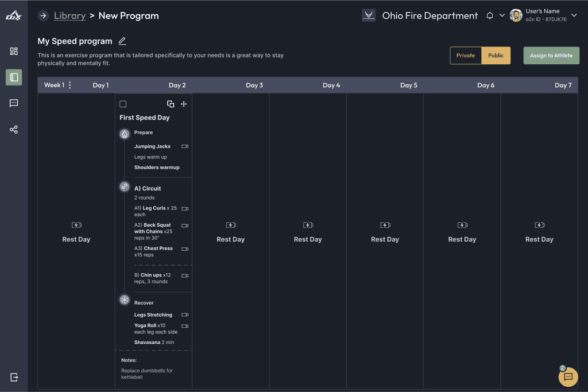Click the Assign to Athlete button
This screenshot has width=588, height=392.
tap(551, 56)
